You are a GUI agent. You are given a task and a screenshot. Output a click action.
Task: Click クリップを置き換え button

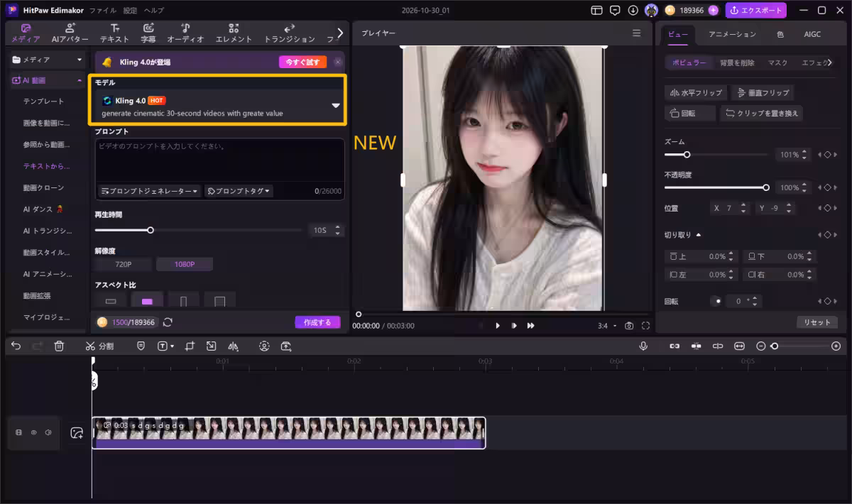[x=761, y=114]
